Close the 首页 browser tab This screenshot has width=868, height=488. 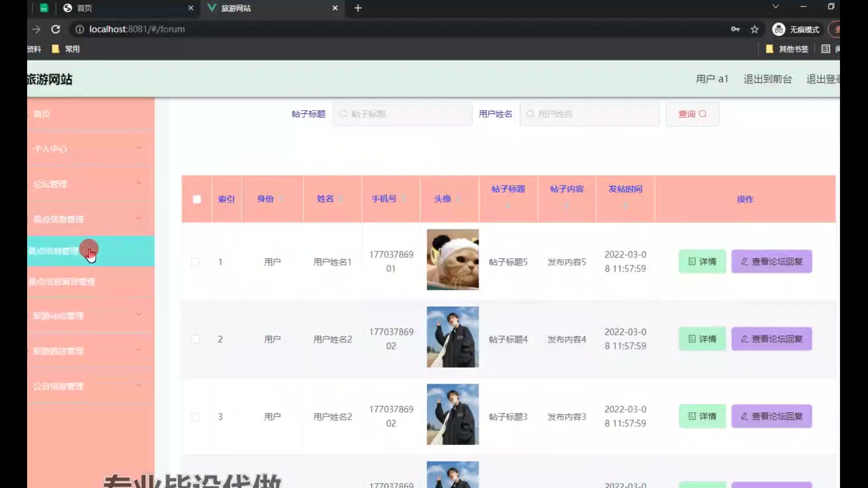click(191, 8)
